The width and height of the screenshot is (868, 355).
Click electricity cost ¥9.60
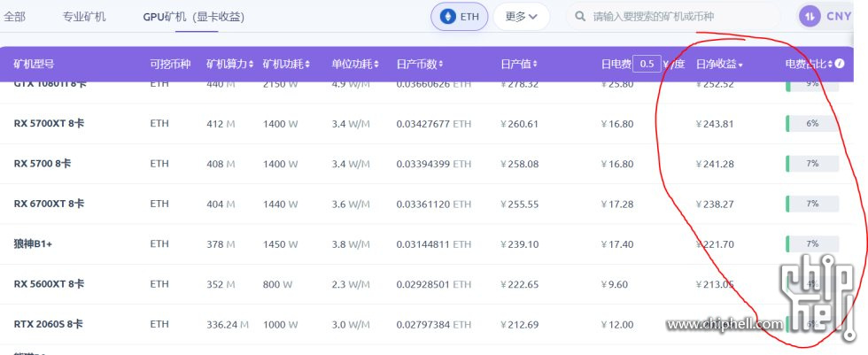point(615,284)
